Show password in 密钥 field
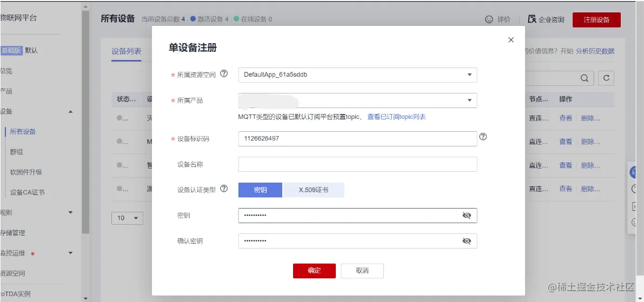Screen dimensions: 644x302 point(467,216)
